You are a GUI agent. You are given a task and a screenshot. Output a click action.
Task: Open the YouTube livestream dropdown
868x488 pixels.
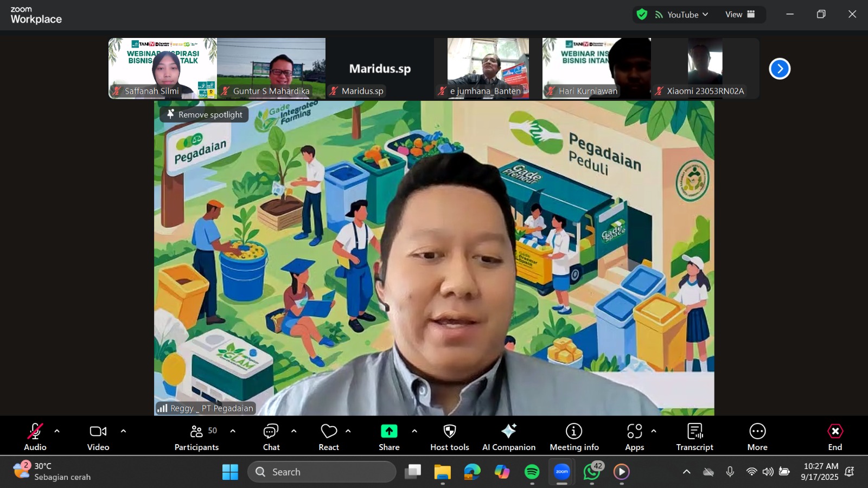coord(682,15)
